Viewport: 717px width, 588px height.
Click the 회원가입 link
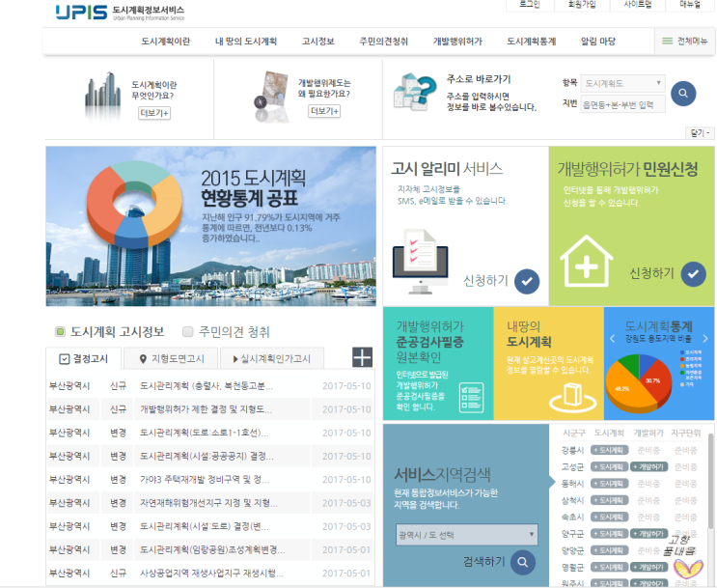coord(582,5)
